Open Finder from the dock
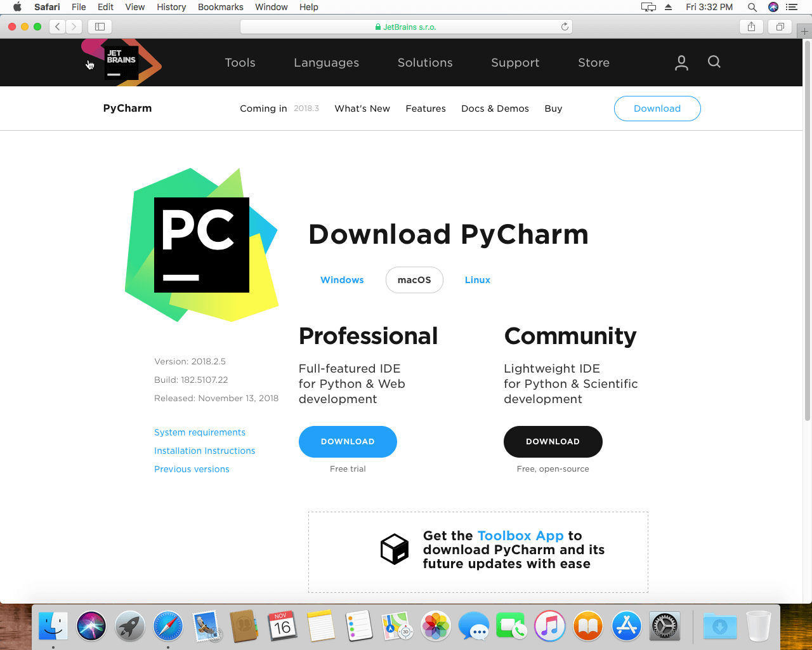 [53, 627]
